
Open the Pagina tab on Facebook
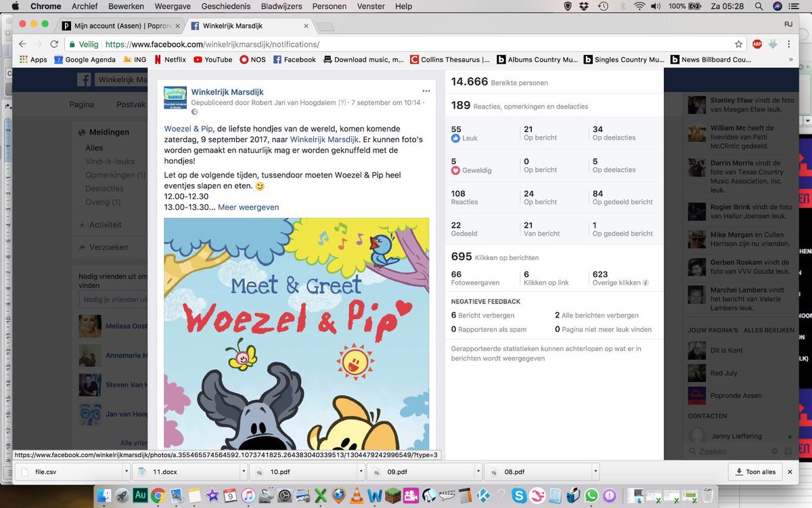click(x=82, y=104)
